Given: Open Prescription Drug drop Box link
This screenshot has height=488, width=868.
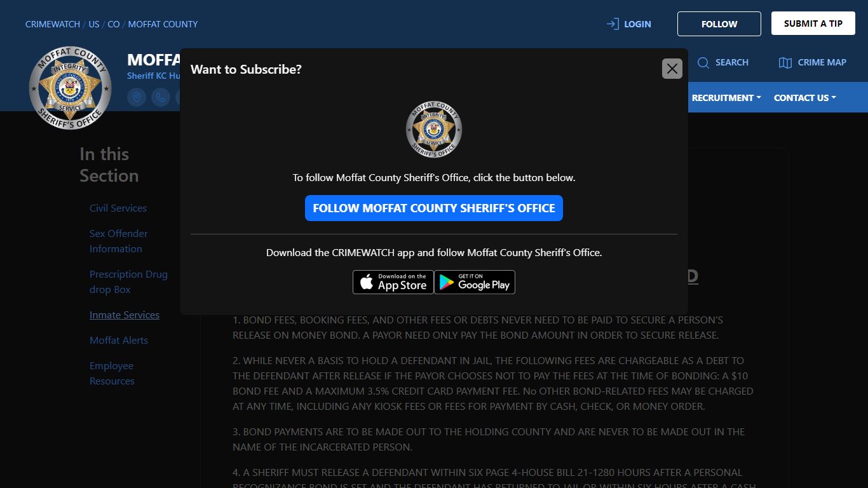Looking at the screenshot, I should [x=128, y=282].
